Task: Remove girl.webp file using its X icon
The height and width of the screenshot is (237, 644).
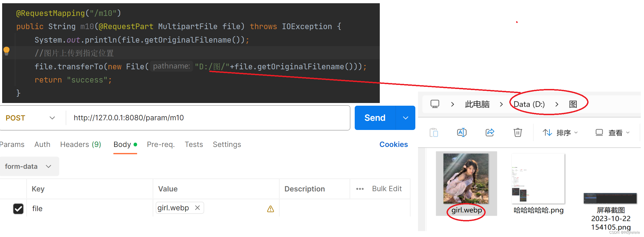Action: click(197, 208)
